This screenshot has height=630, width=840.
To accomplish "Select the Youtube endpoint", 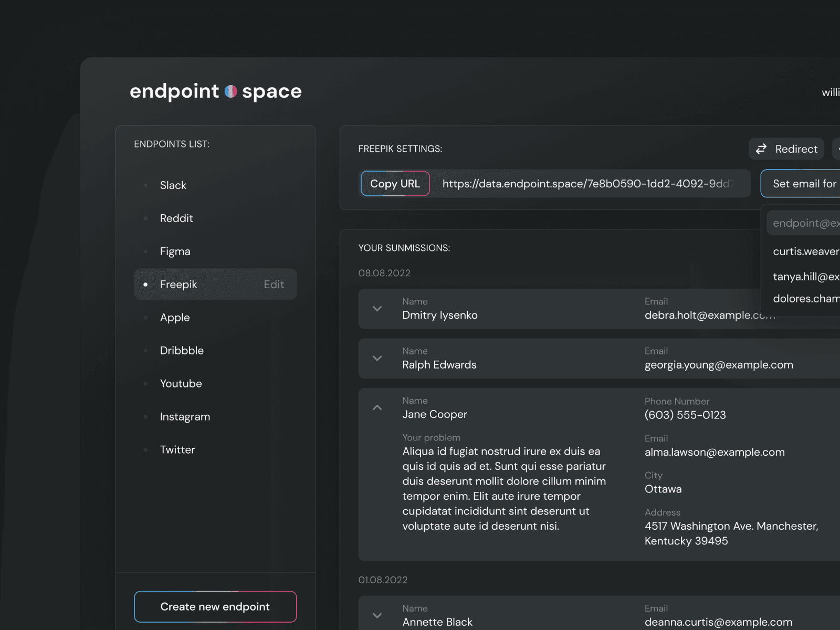I will 215,384.
